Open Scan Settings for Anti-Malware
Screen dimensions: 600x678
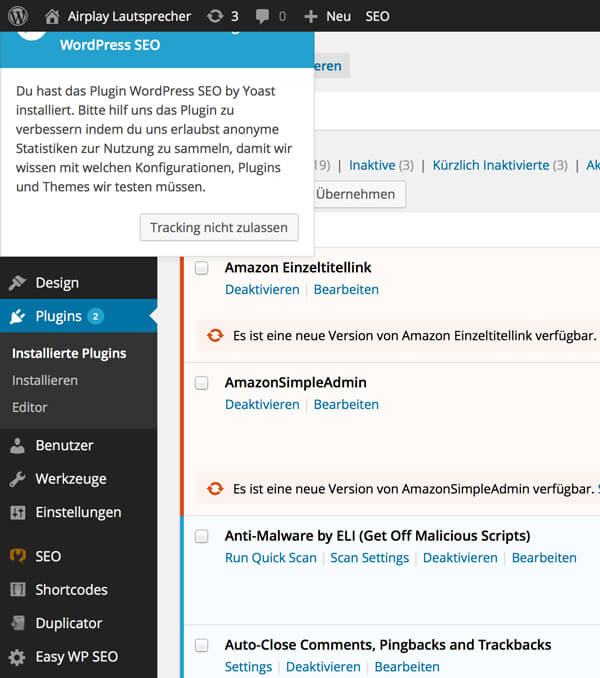(x=370, y=558)
